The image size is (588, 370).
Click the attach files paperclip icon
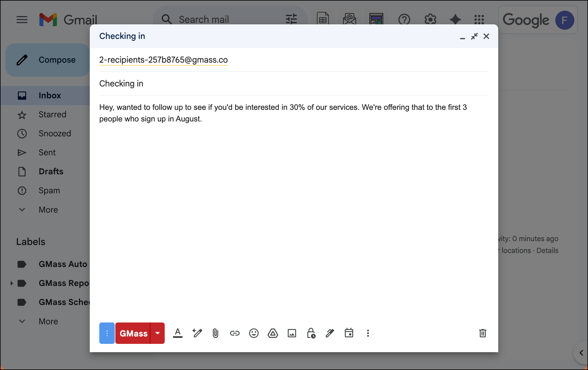click(x=216, y=333)
